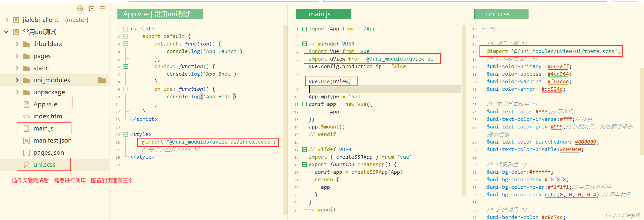Click the import uView from line in main.js
The height and width of the screenshot is (220, 644).
[x=372, y=59]
